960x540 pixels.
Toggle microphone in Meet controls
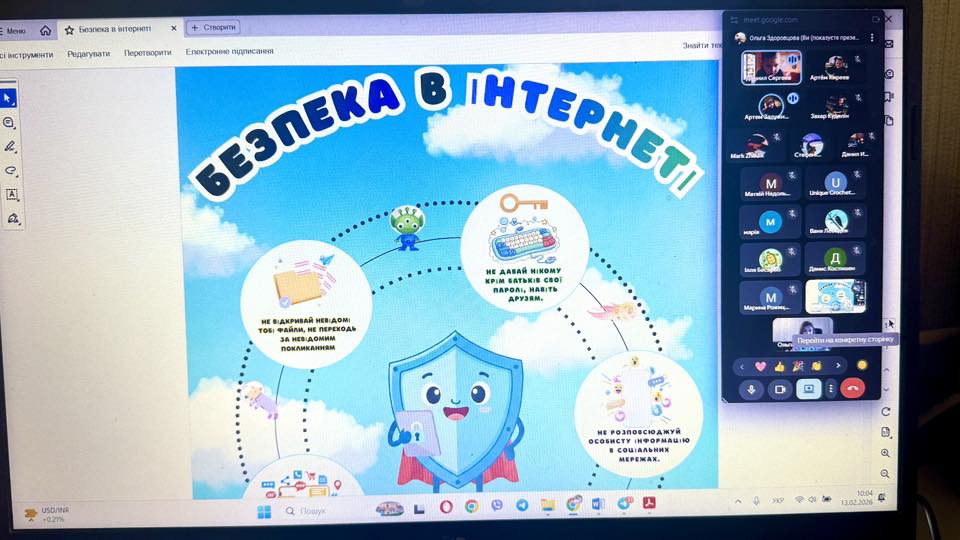[751, 389]
